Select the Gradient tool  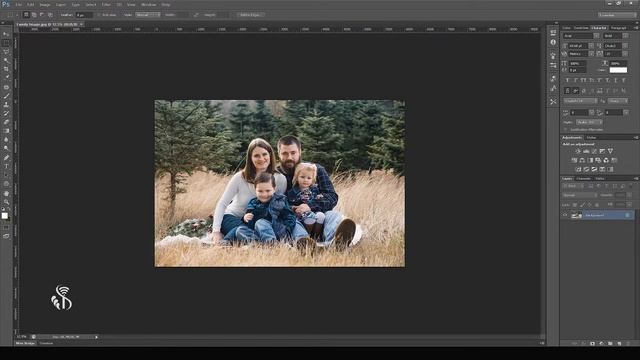click(x=6, y=131)
